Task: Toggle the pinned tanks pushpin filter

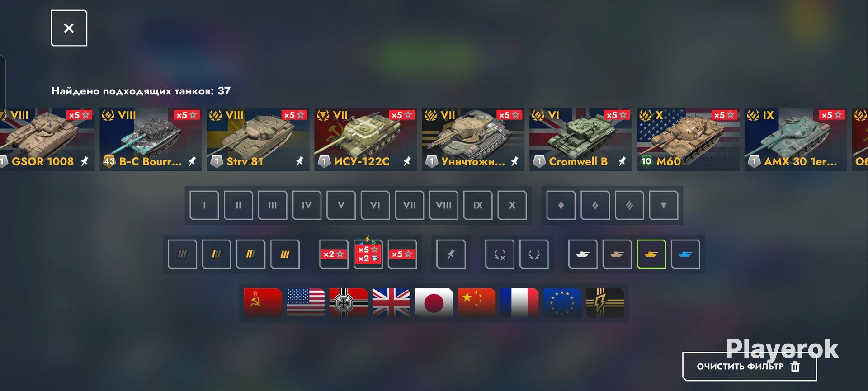Action: 451,254
